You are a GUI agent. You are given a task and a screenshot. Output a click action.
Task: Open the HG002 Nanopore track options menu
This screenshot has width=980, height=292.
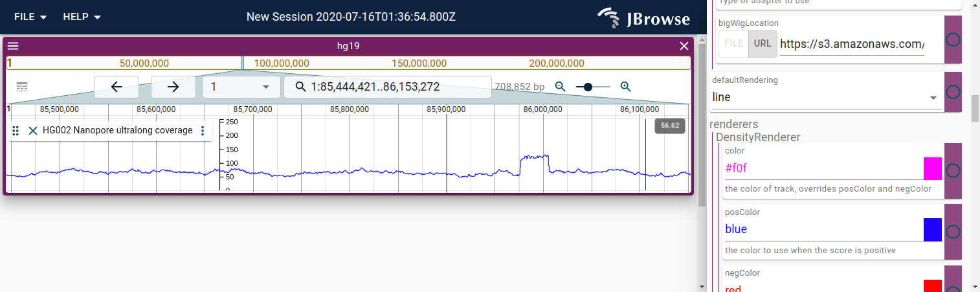(203, 131)
